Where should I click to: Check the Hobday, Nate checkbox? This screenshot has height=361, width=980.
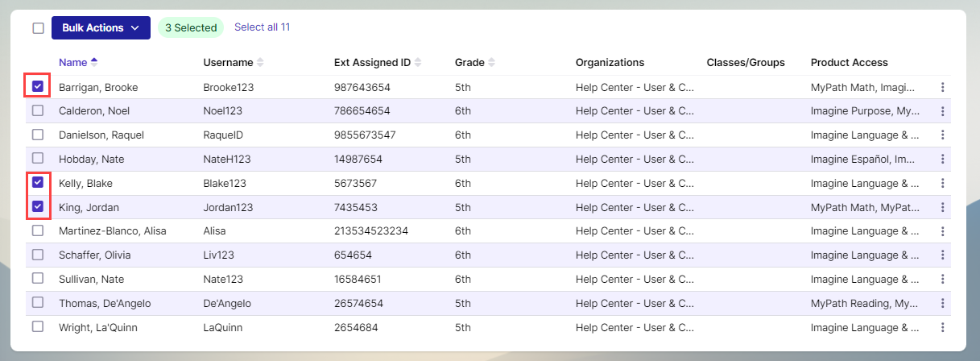coord(38,158)
